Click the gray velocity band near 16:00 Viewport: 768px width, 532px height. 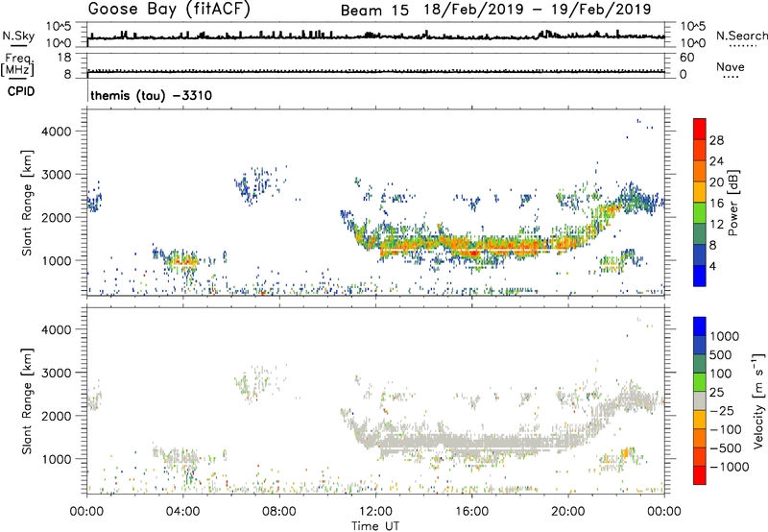[472, 444]
